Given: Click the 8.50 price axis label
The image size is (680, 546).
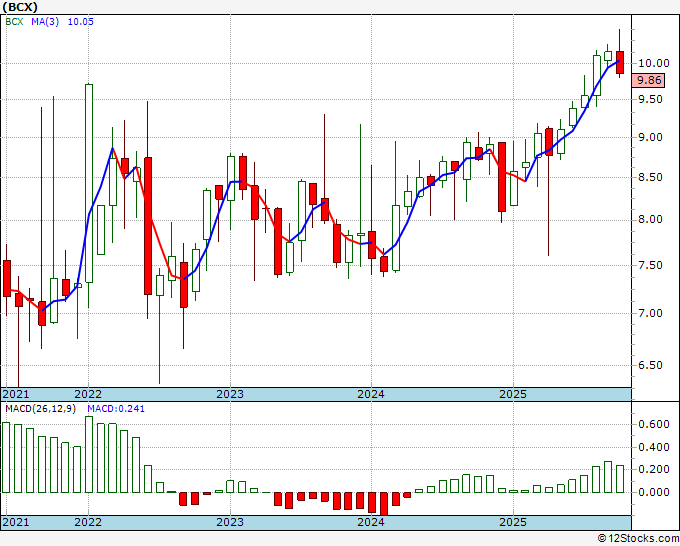Looking at the screenshot, I should 651,177.
